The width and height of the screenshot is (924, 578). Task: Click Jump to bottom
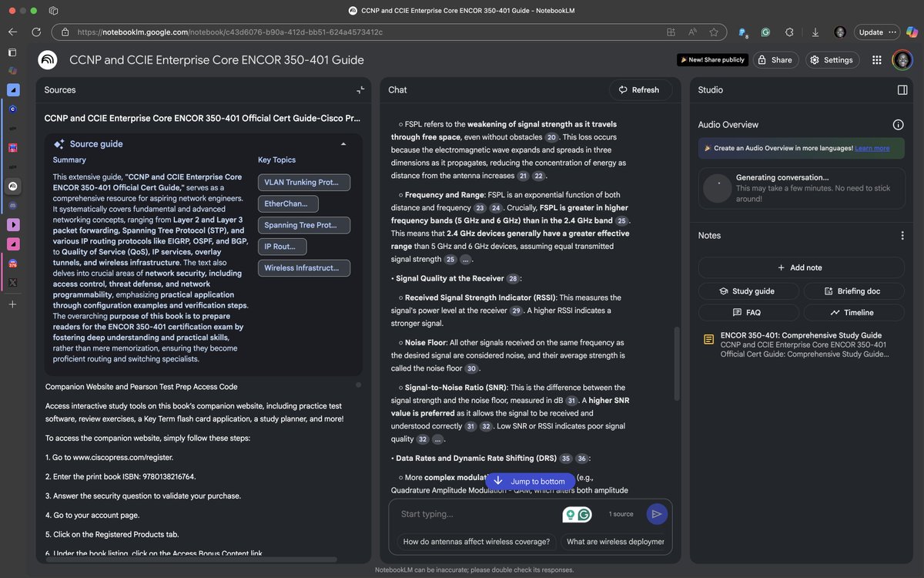[x=530, y=482]
